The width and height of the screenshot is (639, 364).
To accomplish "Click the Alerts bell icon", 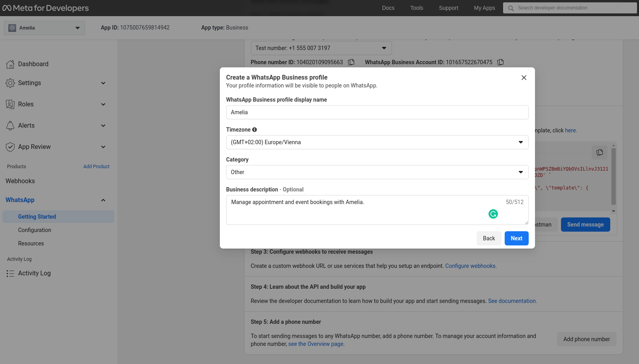I will pos(10,126).
